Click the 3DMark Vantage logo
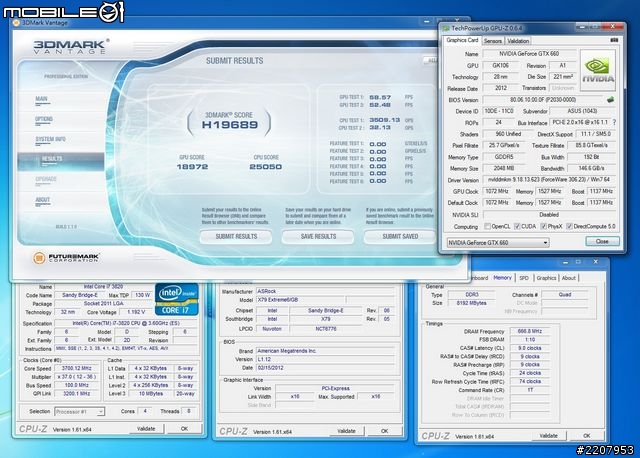Viewport: 640px width, 458px height. [x=71, y=47]
